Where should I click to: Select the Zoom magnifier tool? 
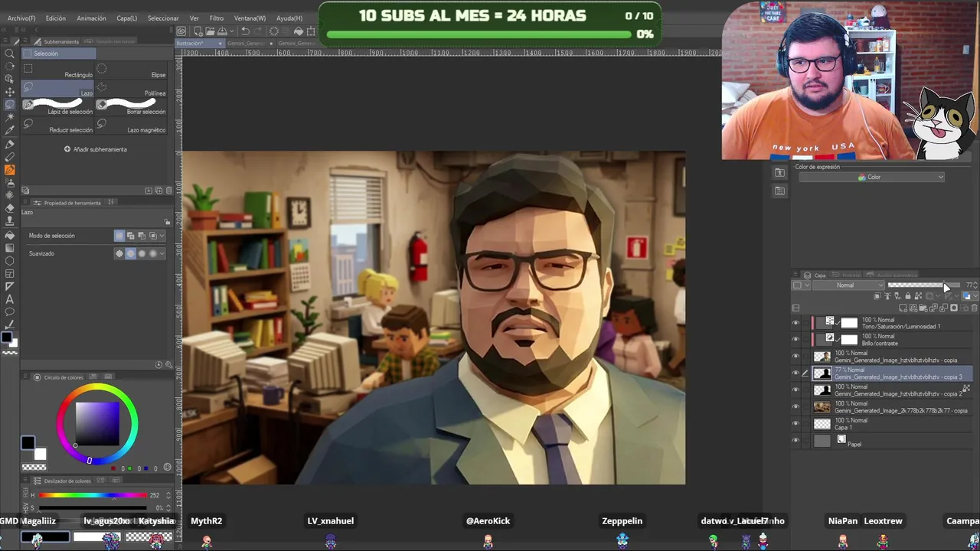[9, 54]
